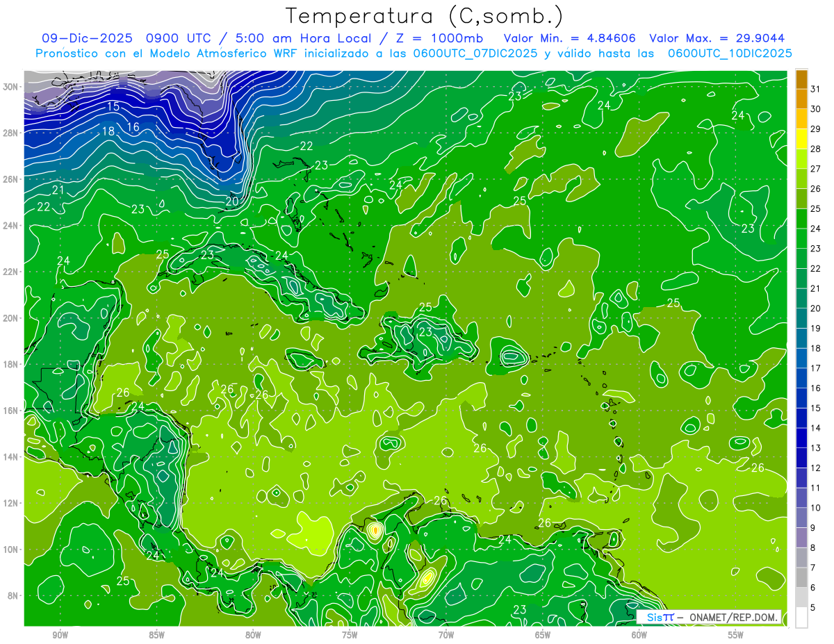Click the contour label "16" on map

133,127
